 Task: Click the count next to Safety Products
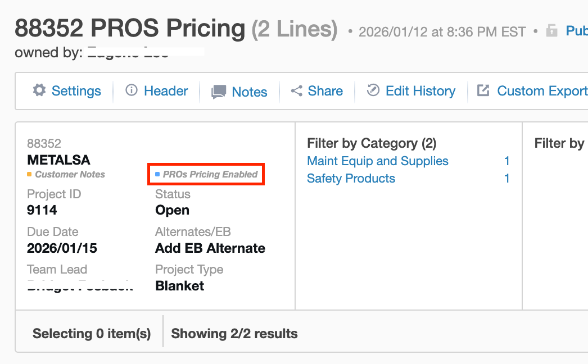(x=506, y=179)
